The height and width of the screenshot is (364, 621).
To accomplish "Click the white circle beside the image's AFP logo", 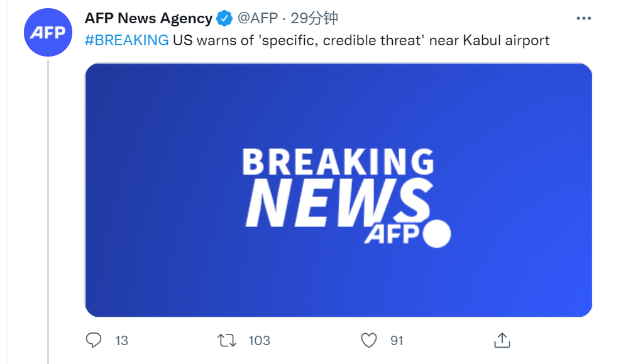I will (x=437, y=234).
